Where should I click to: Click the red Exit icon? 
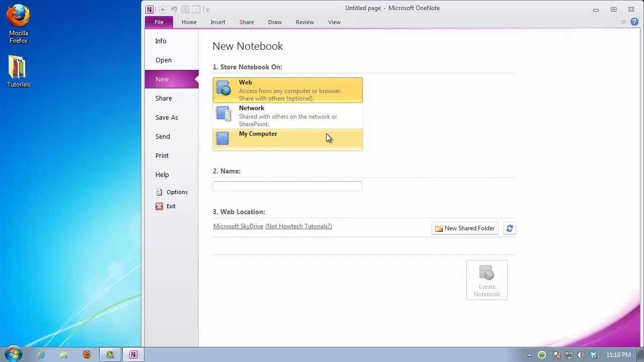pyautogui.click(x=159, y=206)
